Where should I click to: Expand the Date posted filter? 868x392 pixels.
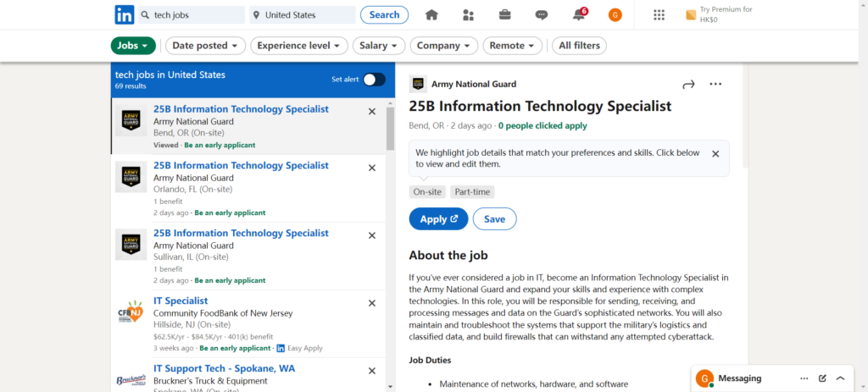tap(205, 46)
